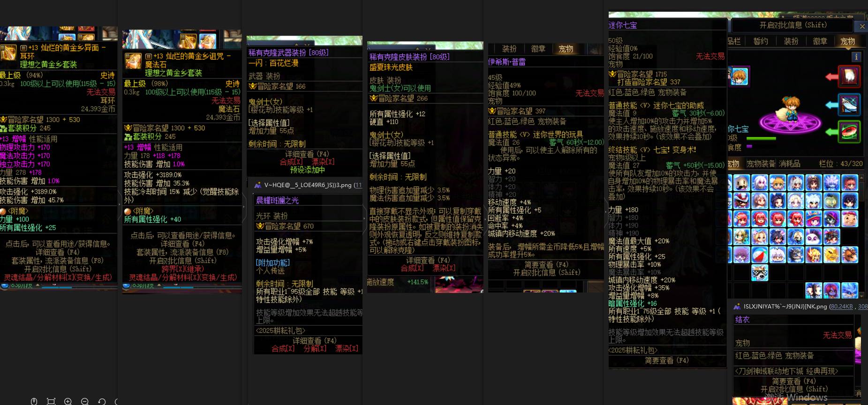The image size is (868, 405).
Task: Click 预设添加中 text in weapon tooltip
Action: click(307, 170)
